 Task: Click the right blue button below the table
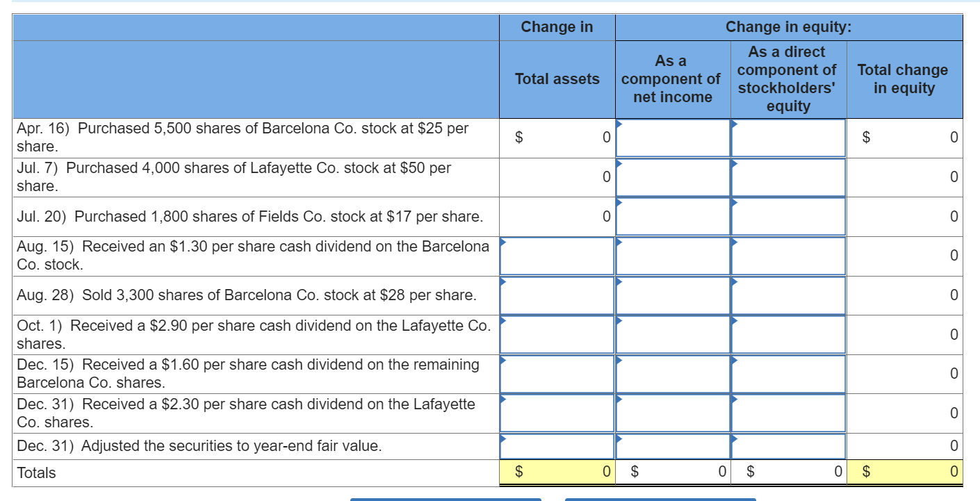tap(659, 498)
